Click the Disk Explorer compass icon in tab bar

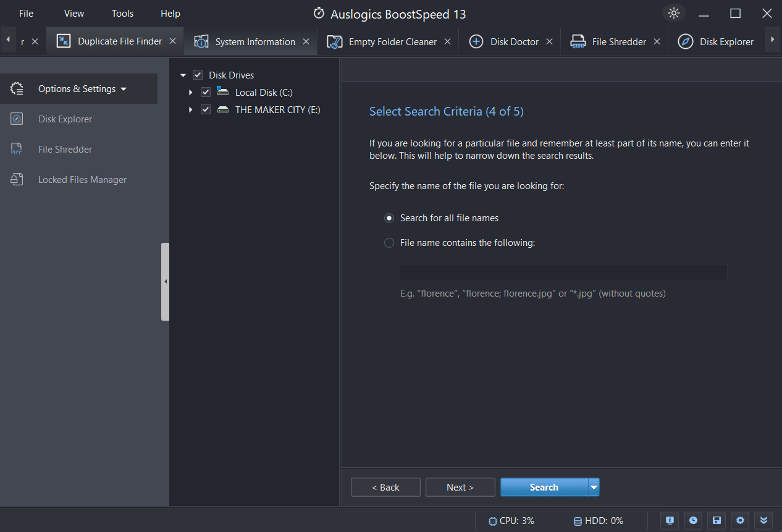point(685,42)
